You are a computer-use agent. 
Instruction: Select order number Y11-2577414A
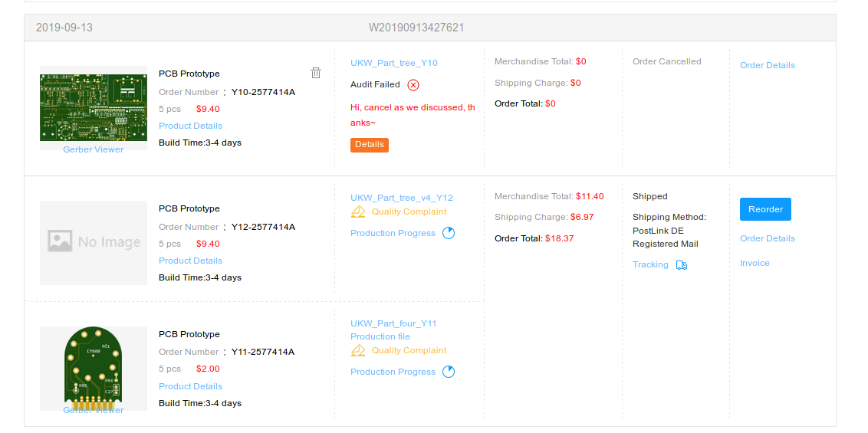click(263, 353)
